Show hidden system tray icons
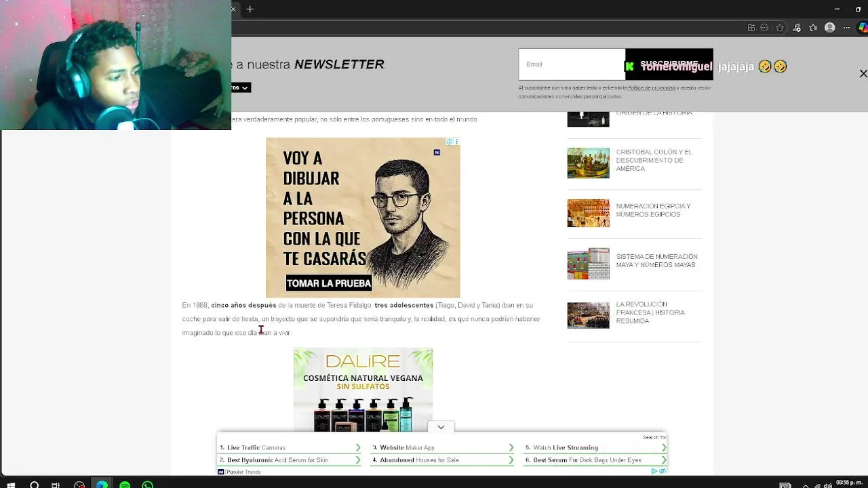The height and width of the screenshot is (488, 868). (805, 485)
